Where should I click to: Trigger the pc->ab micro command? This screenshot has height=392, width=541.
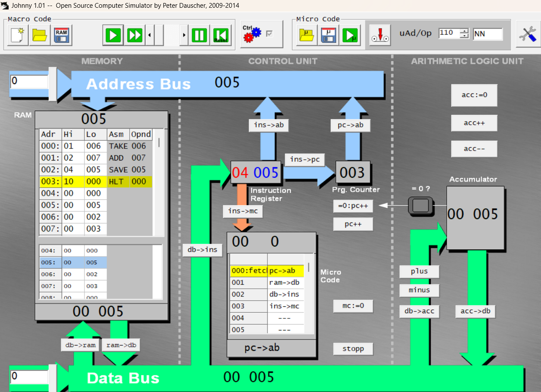click(351, 125)
